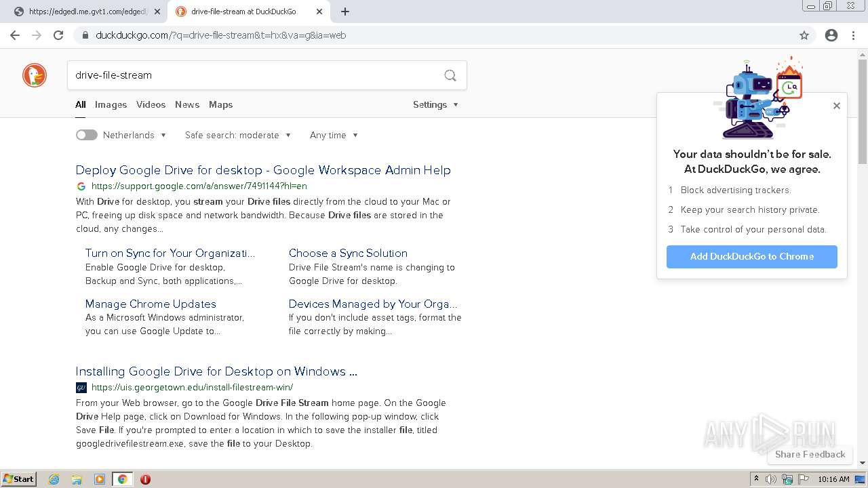Viewport: 868px width, 488px height.
Task: Click Google favicon next to support.google.com URL
Action: click(81, 186)
